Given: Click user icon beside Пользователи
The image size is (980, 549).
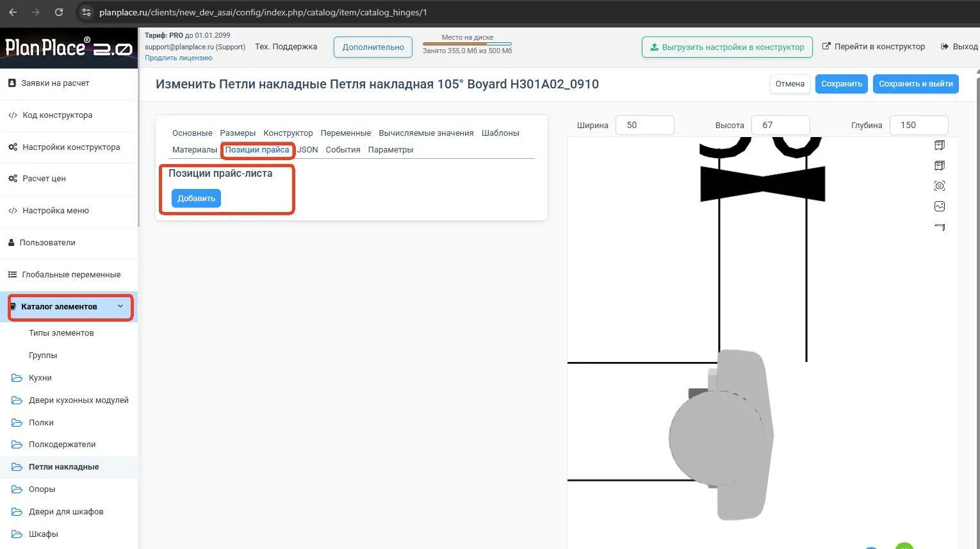Looking at the screenshot, I should coord(12,243).
